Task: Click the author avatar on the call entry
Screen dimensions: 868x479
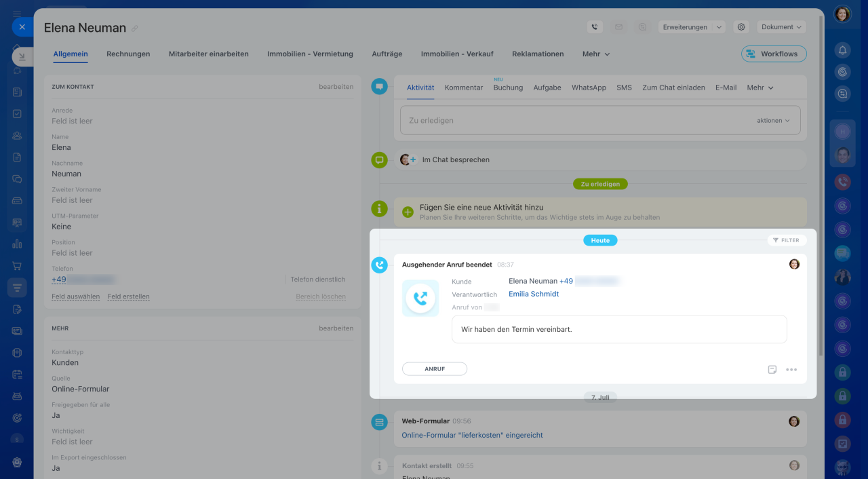Action: tap(794, 264)
